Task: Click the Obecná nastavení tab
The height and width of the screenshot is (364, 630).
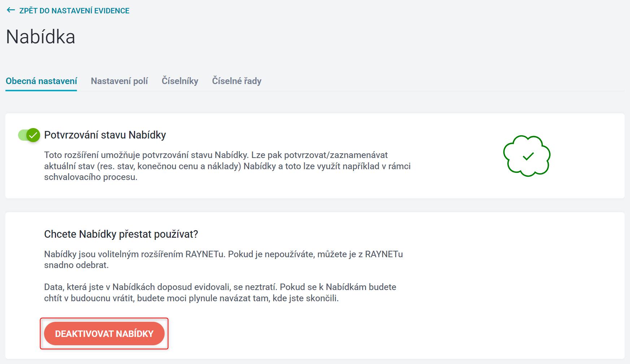Action: click(41, 81)
